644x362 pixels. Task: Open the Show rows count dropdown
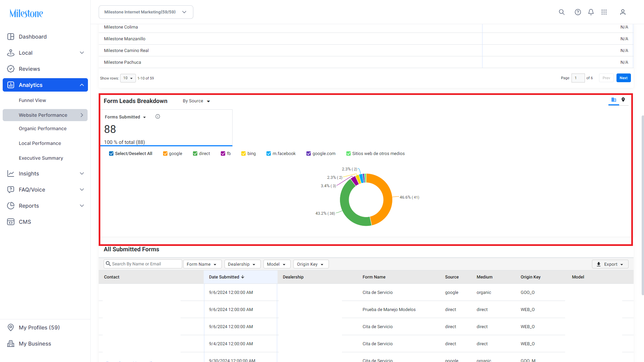(128, 78)
